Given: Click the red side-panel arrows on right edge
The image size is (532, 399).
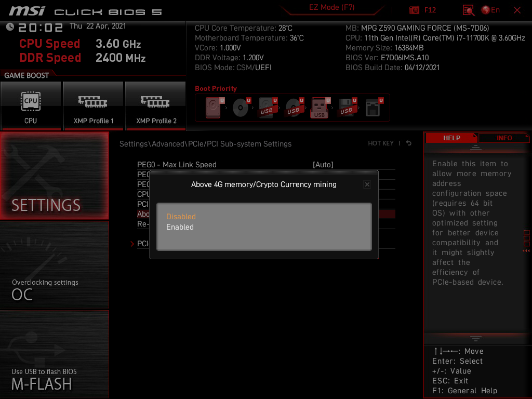Looking at the screenshot, I should pyautogui.click(x=526, y=251).
